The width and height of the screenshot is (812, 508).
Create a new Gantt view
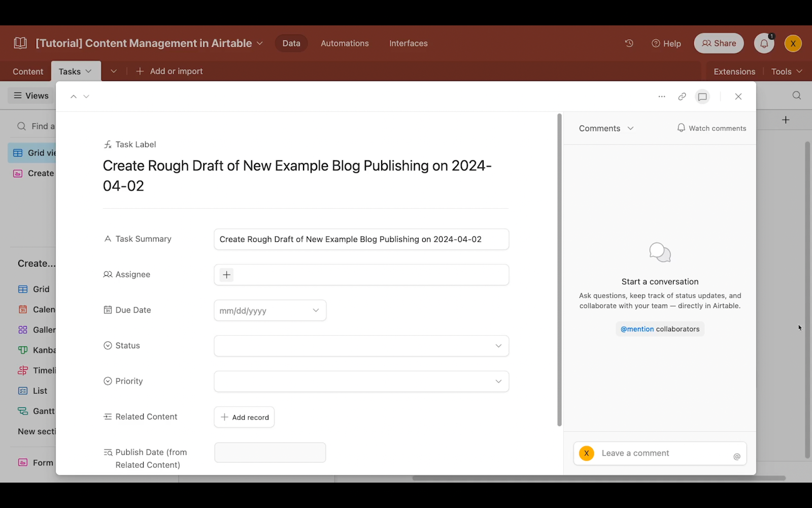[x=36, y=411]
